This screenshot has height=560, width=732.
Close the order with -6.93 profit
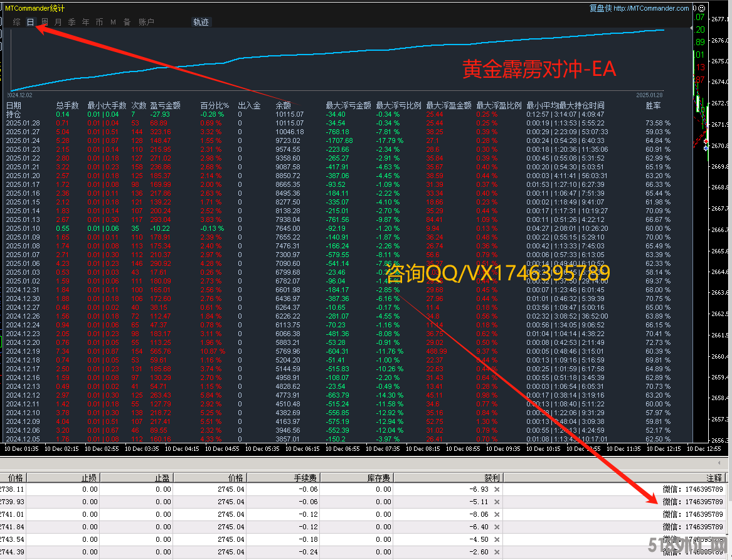[497, 489]
